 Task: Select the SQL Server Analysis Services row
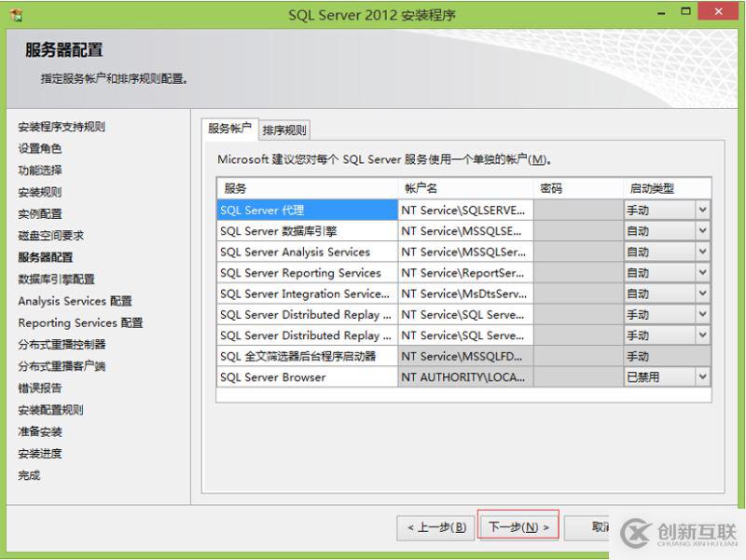pyautogui.click(x=308, y=252)
